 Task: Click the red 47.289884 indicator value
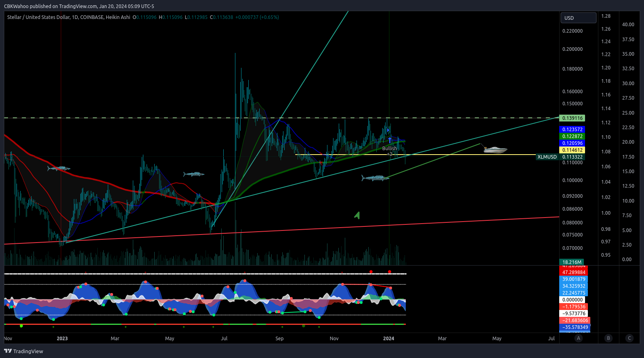573,272
